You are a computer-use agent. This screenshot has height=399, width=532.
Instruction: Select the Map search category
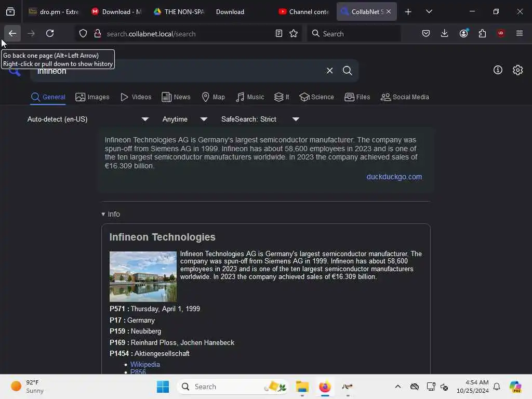(213, 97)
